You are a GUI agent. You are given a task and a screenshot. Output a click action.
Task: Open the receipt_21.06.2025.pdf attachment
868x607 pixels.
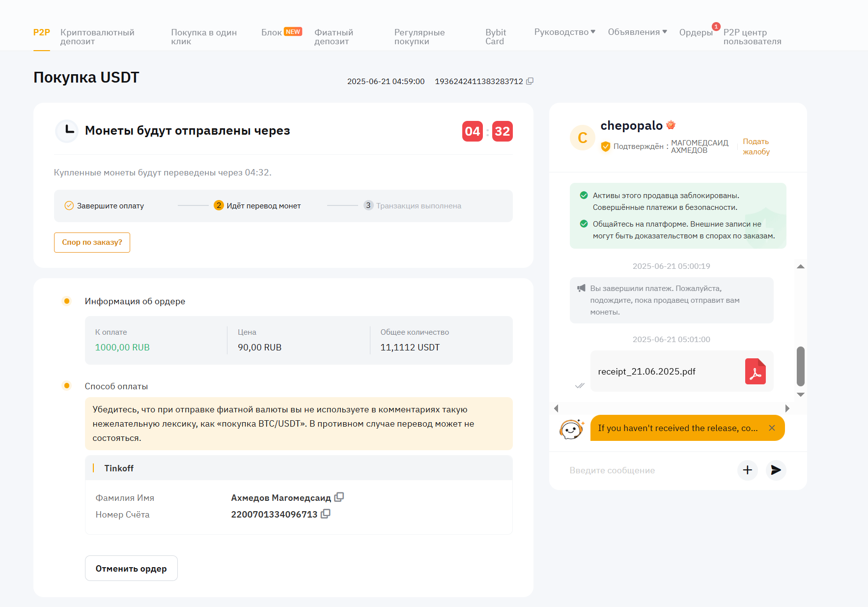(682, 372)
